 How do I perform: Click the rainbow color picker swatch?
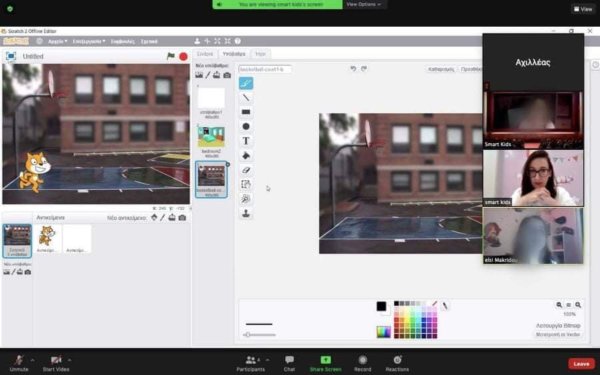383,332
